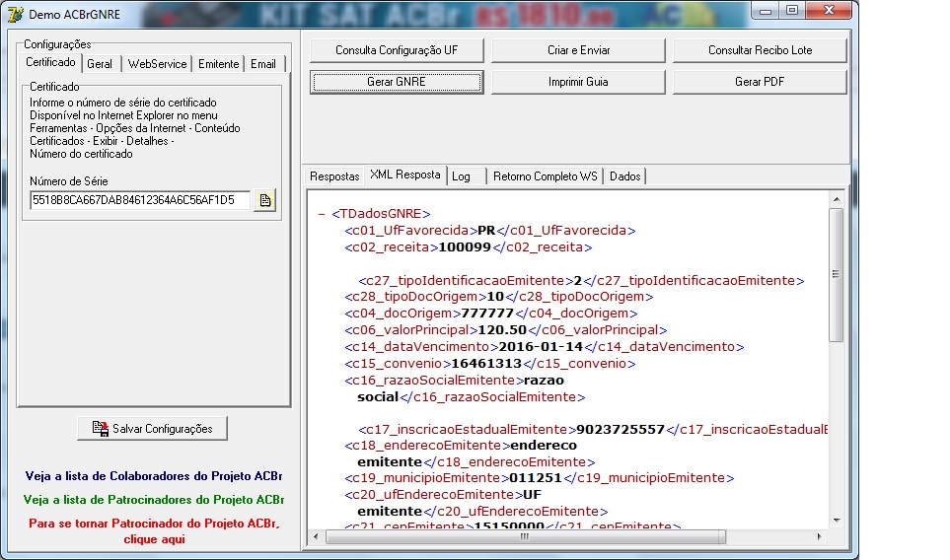Screen dimensions: 950x560
Task: Click the Criar e Enviar button
Action: [x=579, y=50]
